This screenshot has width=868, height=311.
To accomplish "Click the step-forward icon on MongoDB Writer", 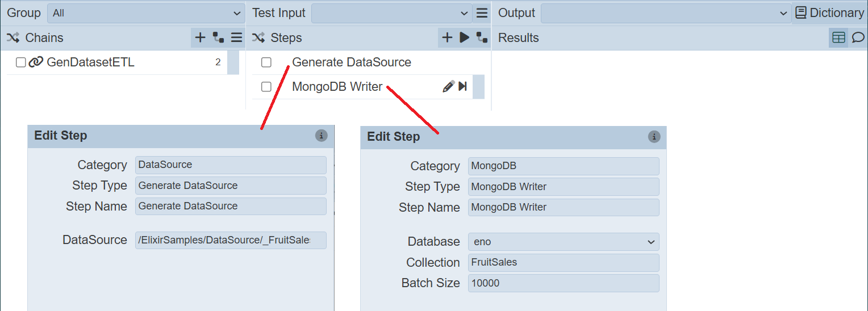I will tap(462, 87).
